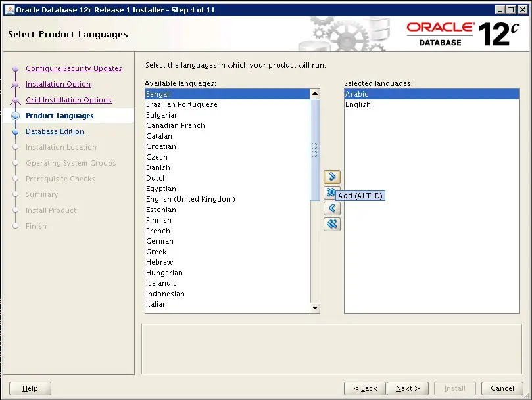Image resolution: width=532 pixels, height=400 pixels.
Task: Select Danish language
Action: coord(228,167)
